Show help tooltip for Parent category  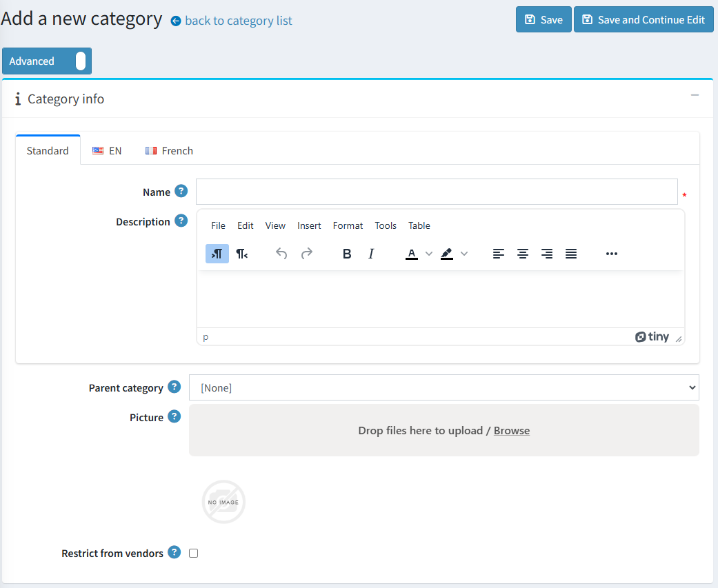coord(174,387)
